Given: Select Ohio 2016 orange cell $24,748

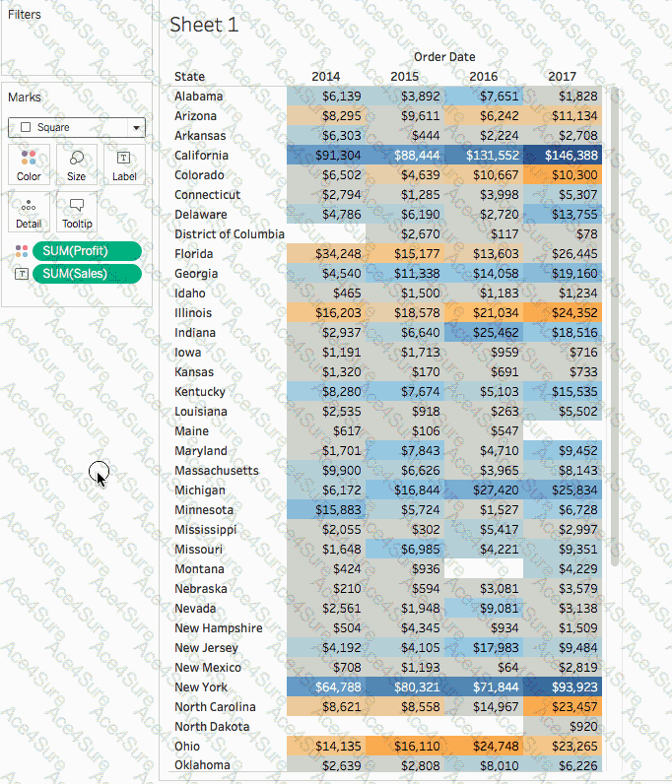Looking at the screenshot, I should coord(484,747).
